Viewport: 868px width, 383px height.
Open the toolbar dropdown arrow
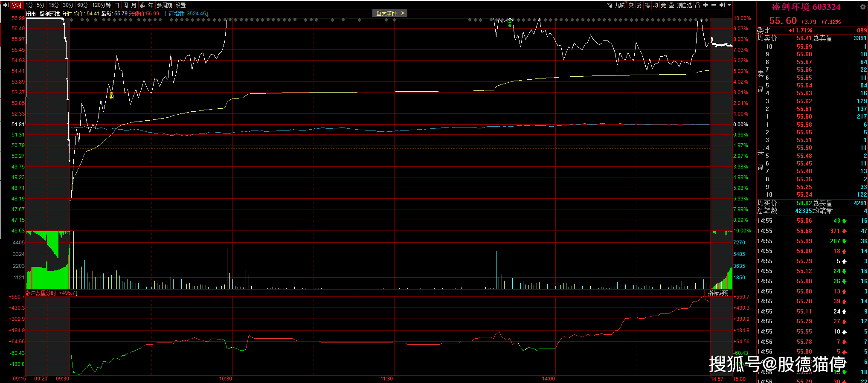click(x=729, y=5)
